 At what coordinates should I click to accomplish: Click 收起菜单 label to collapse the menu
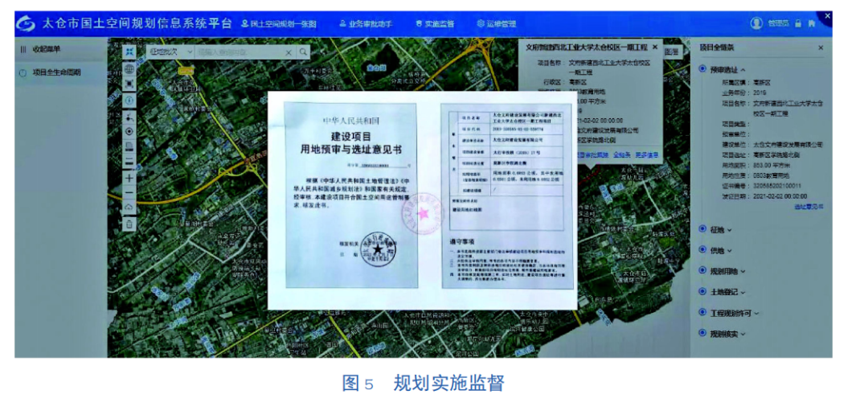click(x=47, y=49)
